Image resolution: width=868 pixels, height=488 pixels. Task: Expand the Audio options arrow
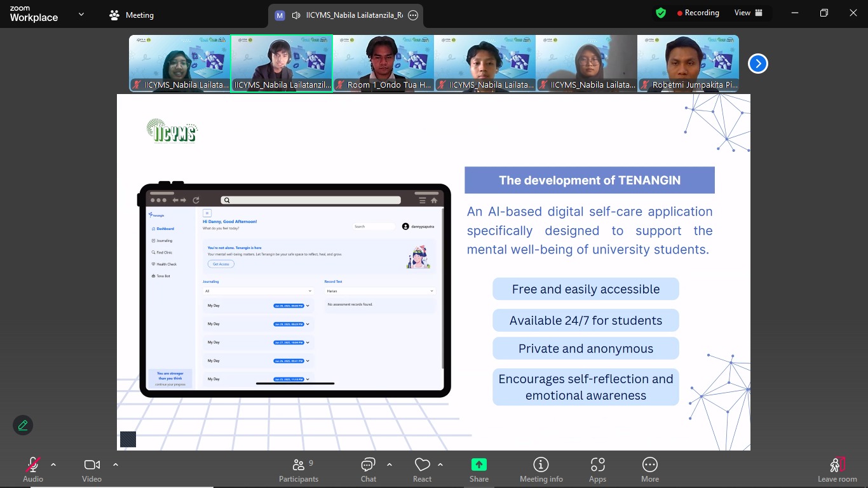(x=53, y=464)
